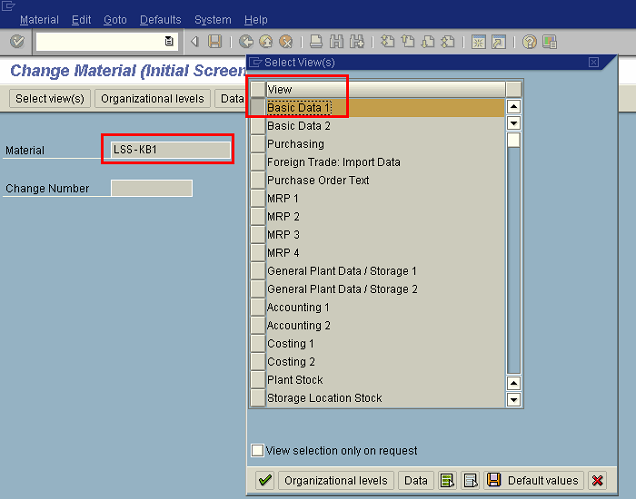Viewport: 637px width, 500px height.
Task: Click the Save disk icon in toolbar
Action: (215, 42)
